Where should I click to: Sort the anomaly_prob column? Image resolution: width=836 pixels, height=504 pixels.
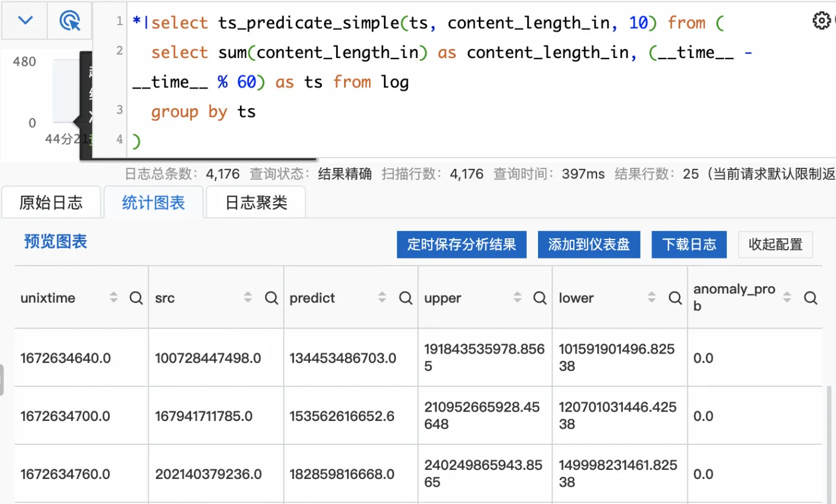[x=787, y=297]
